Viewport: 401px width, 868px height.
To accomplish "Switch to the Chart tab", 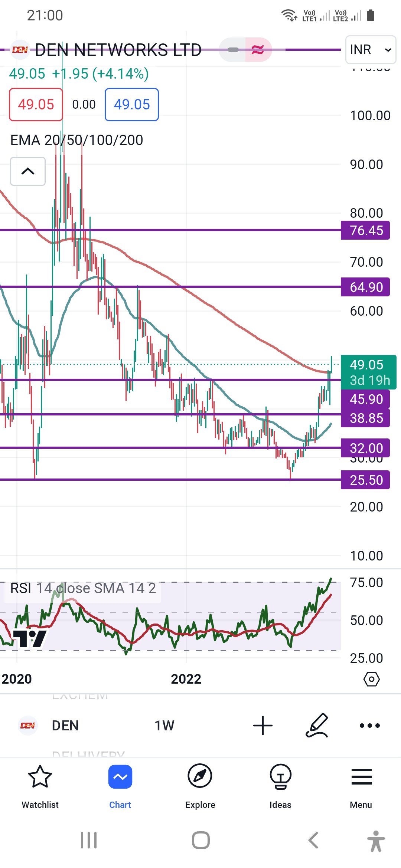I will point(120,786).
